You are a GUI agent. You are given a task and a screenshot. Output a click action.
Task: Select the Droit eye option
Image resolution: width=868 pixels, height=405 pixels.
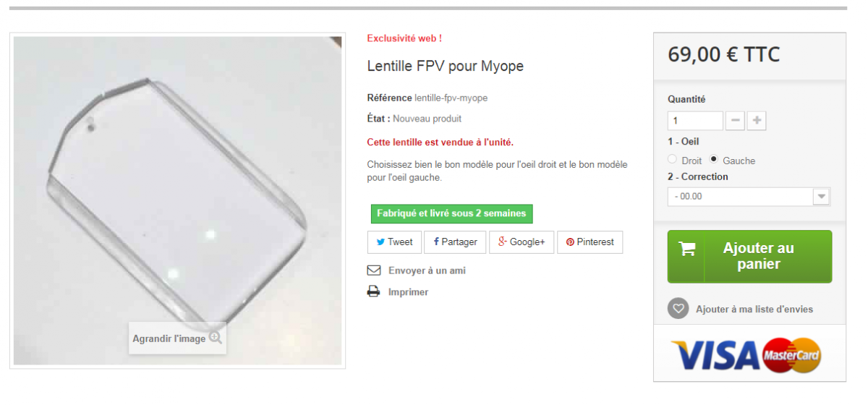pos(673,159)
